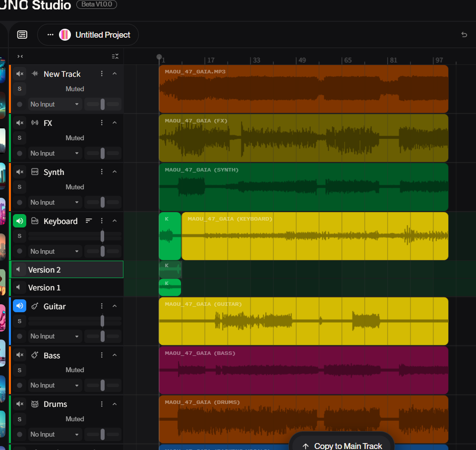The height and width of the screenshot is (450, 476).
Task: Collapse the Bass track chevron
Action: tap(115, 355)
